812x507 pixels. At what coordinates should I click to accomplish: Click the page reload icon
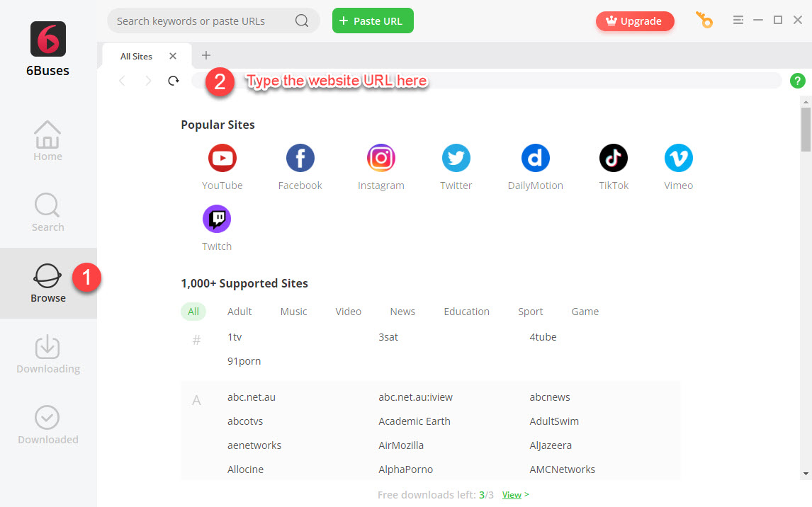click(174, 81)
